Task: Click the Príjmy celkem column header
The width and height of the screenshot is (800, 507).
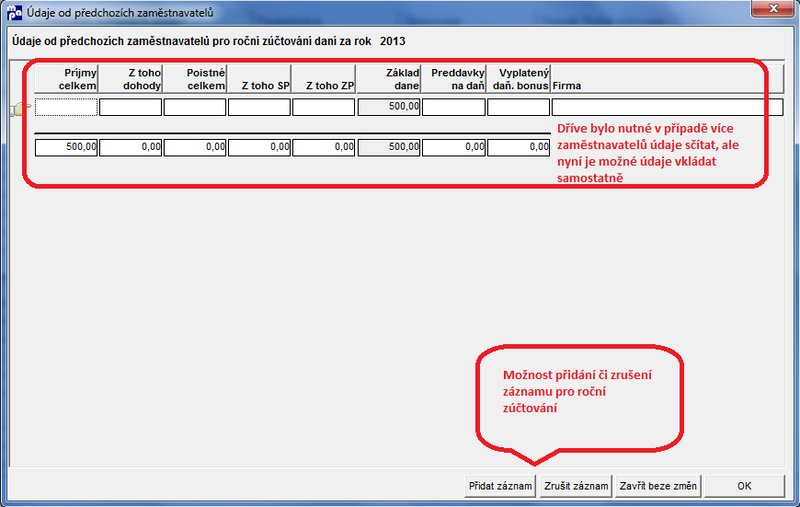Action: tap(66, 79)
